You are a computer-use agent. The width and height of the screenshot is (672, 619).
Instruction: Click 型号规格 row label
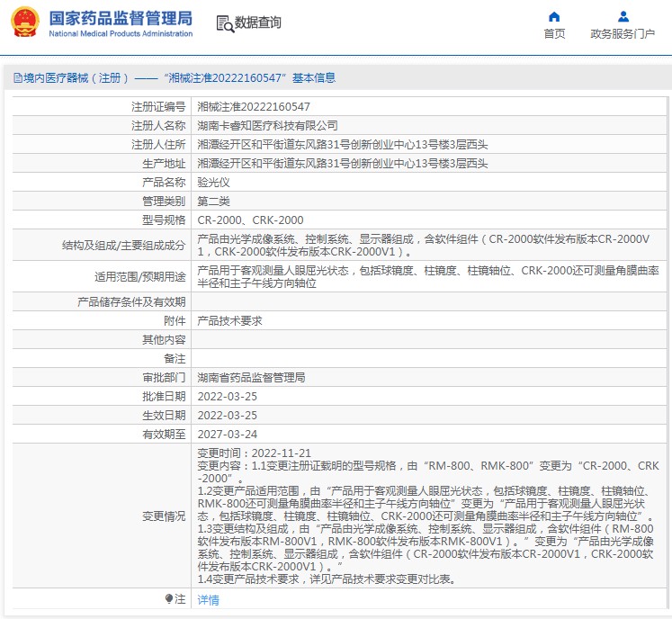[164, 220]
